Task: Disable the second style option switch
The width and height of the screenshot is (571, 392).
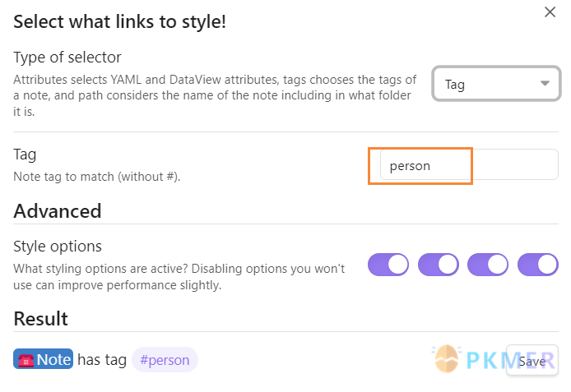Action: pyautogui.click(x=438, y=265)
